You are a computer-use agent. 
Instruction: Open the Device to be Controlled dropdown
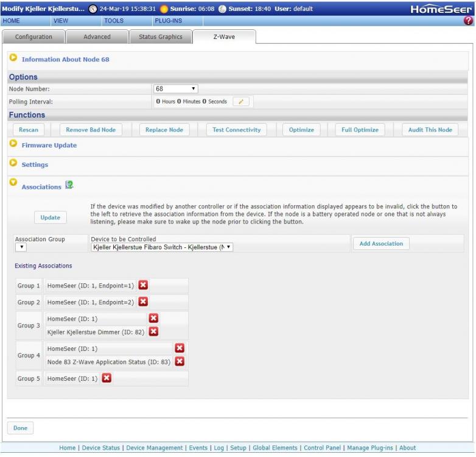(x=162, y=248)
